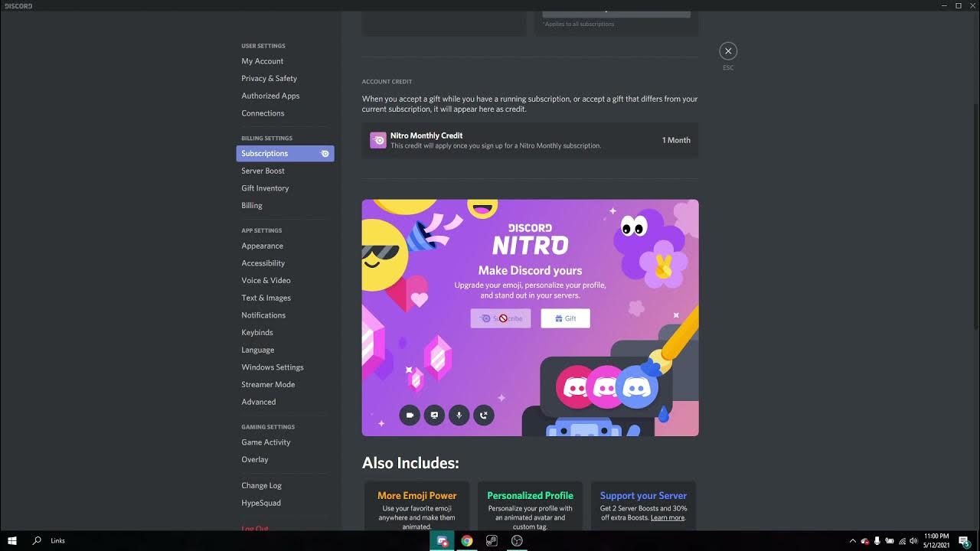Click the 1 Month credit value
The height and width of the screenshot is (551, 980).
tap(676, 140)
